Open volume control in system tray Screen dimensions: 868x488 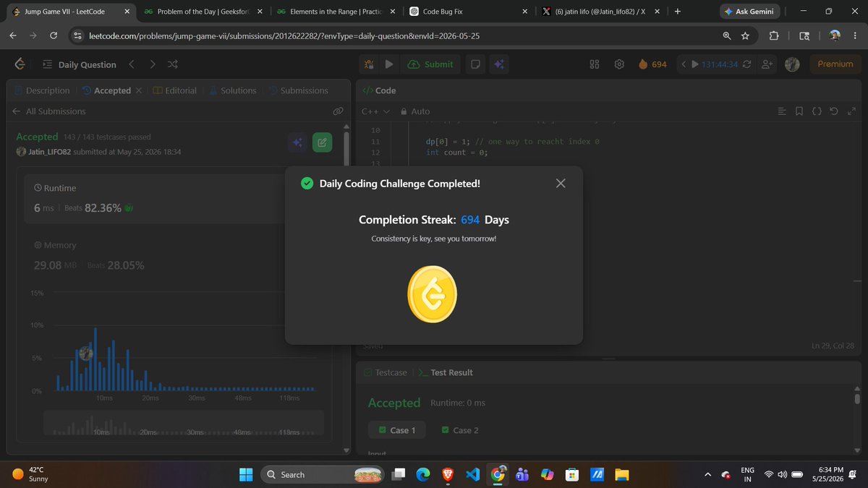coord(782,474)
